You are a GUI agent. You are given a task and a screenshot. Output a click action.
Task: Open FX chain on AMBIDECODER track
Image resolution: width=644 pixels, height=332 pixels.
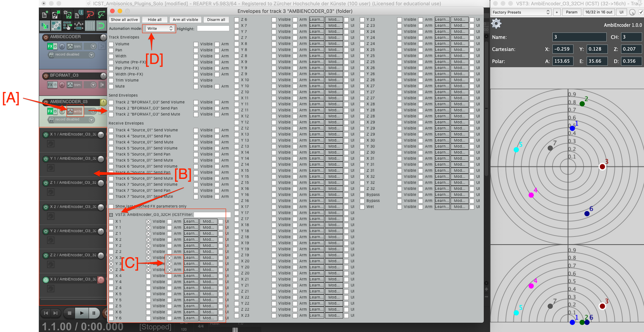click(50, 46)
